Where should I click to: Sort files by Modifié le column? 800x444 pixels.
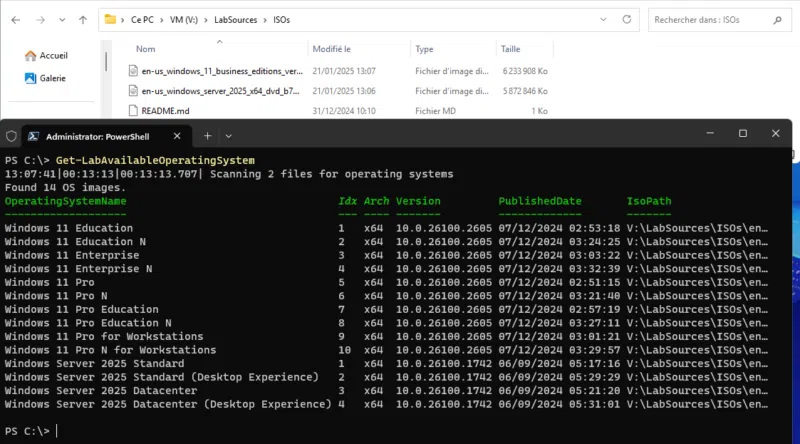331,48
